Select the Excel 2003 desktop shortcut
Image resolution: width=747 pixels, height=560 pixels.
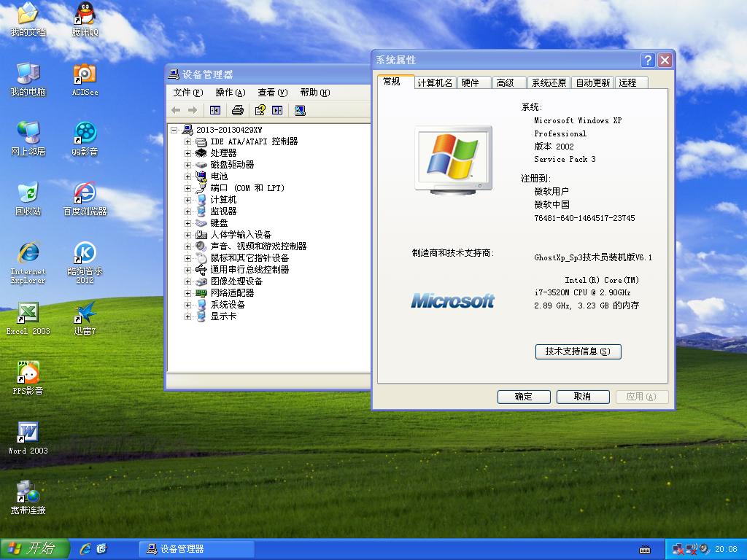(x=28, y=319)
